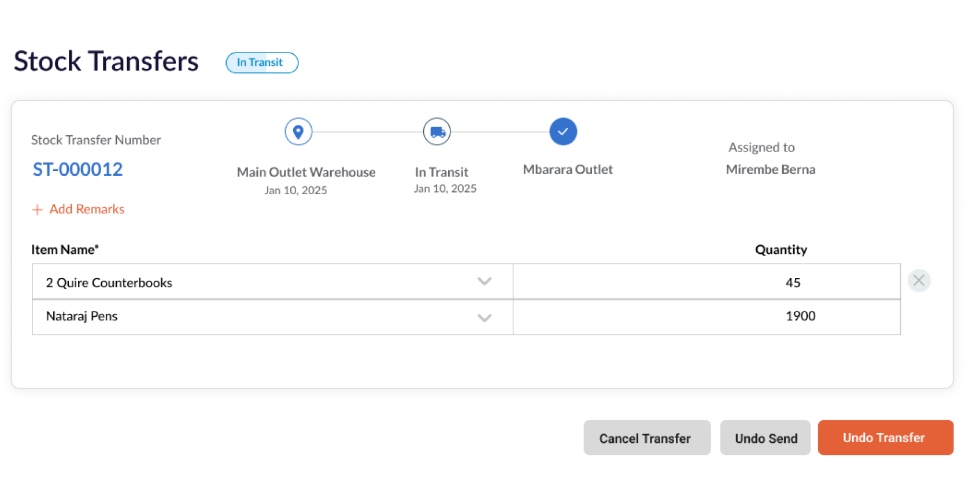980x496 pixels.
Task: Select the 2 Quire Counterbooks item field
Action: coord(272,282)
